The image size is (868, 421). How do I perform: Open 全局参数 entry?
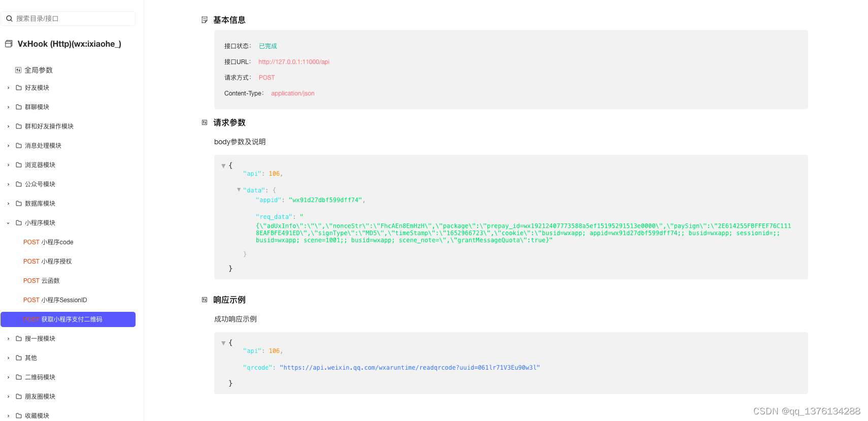point(39,70)
